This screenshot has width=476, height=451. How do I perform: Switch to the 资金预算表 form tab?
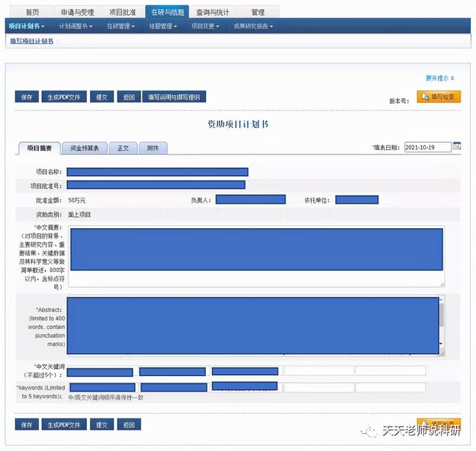(x=85, y=148)
